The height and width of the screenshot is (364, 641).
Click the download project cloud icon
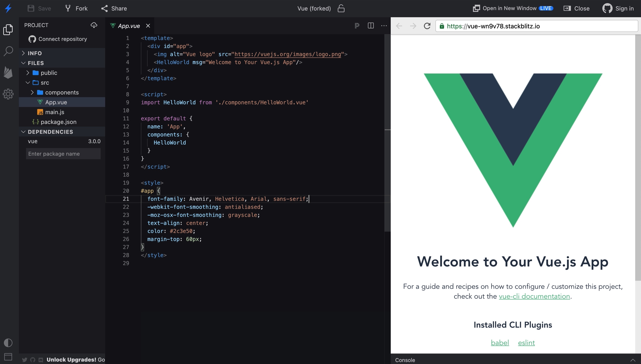pyautogui.click(x=94, y=25)
